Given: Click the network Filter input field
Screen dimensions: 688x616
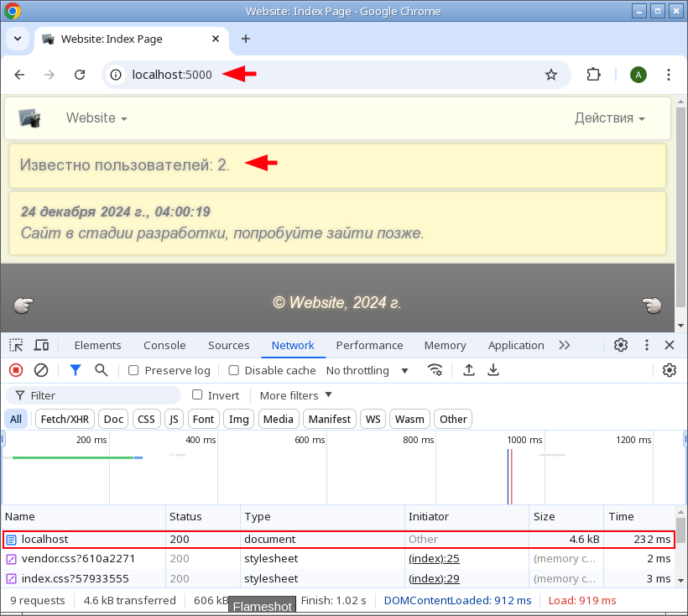Looking at the screenshot, I should point(93,396).
